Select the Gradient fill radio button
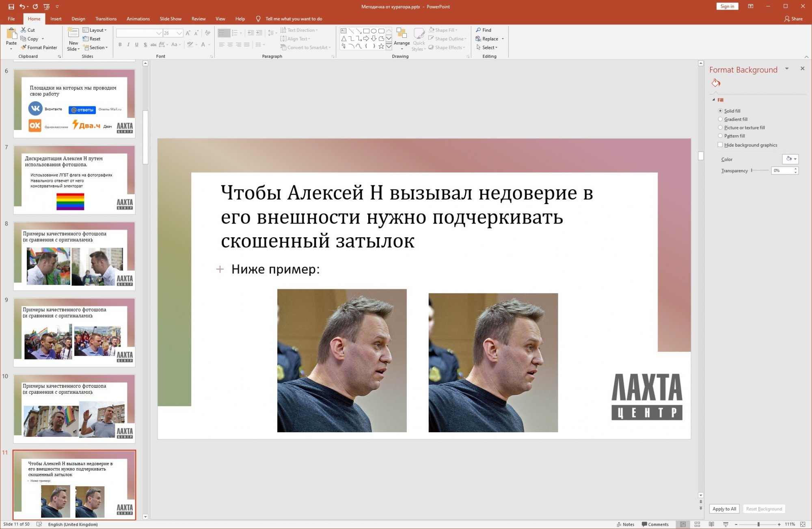This screenshot has width=812, height=529. tap(721, 119)
